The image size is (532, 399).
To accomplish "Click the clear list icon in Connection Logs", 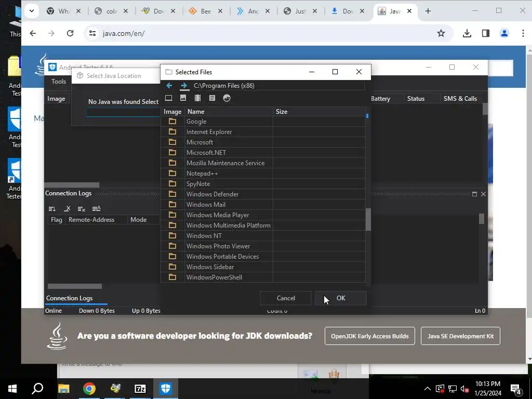I will [82, 209].
